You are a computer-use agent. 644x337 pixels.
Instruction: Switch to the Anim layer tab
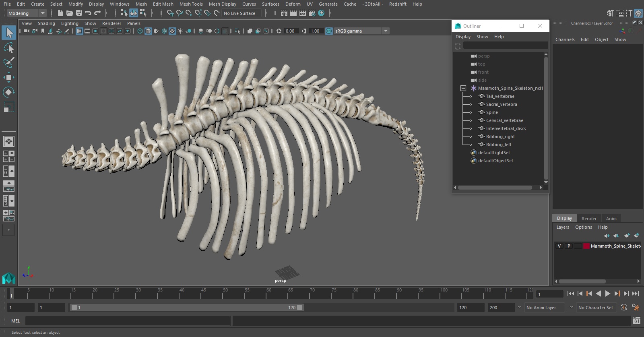pos(611,219)
